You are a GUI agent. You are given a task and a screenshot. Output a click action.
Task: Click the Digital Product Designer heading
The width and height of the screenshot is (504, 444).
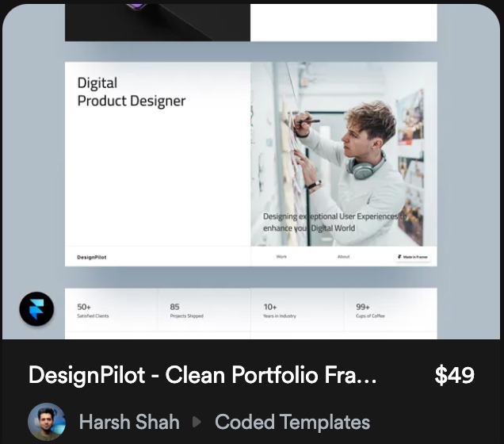coord(131,92)
